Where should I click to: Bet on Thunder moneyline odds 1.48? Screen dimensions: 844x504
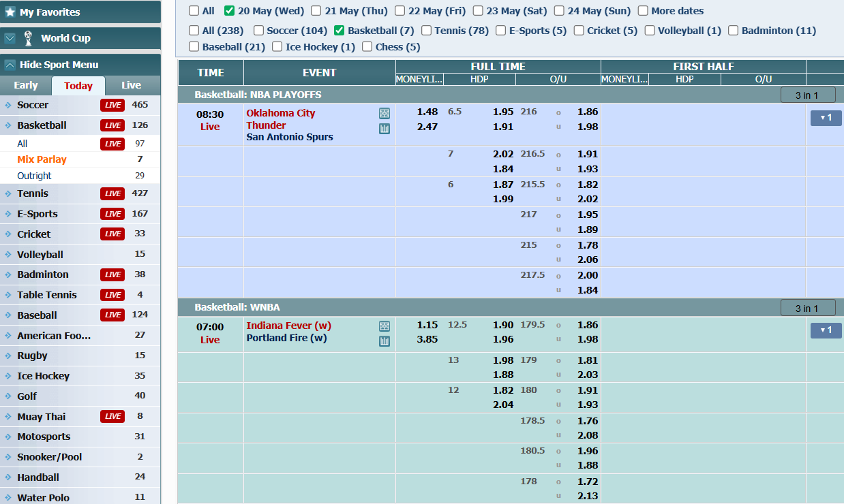427,112
